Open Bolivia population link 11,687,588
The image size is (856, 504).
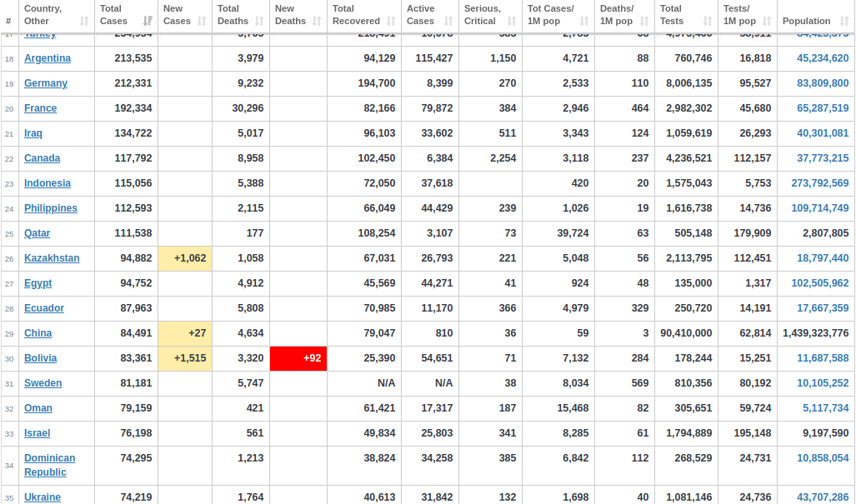coord(823,358)
